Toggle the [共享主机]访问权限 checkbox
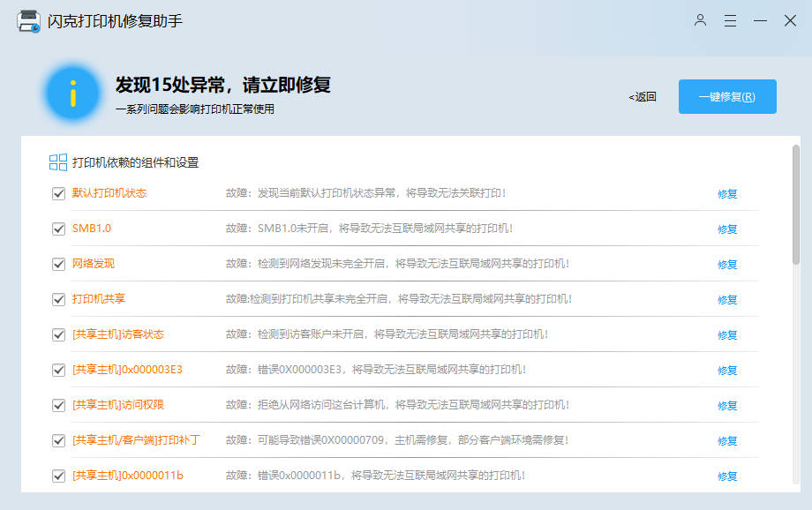This screenshot has width=812, height=510. 59,405
